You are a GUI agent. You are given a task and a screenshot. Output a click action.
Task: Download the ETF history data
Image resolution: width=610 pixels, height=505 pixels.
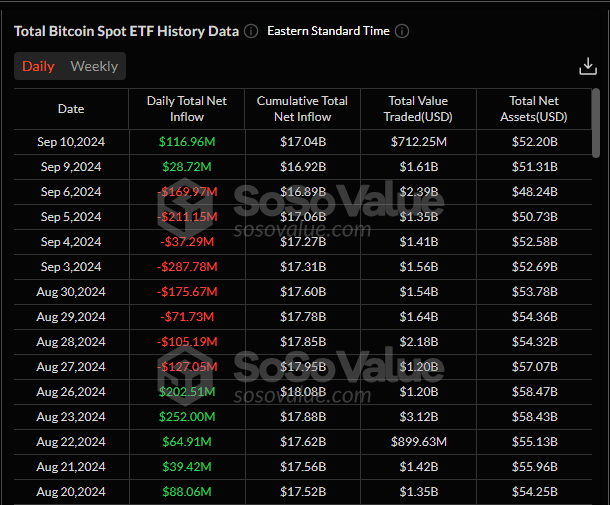pos(588,66)
